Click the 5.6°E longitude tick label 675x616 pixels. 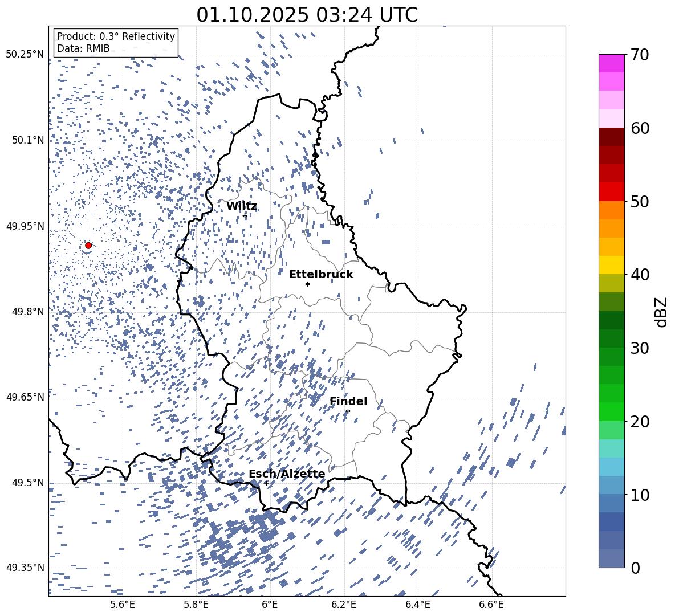[x=123, y=605]
